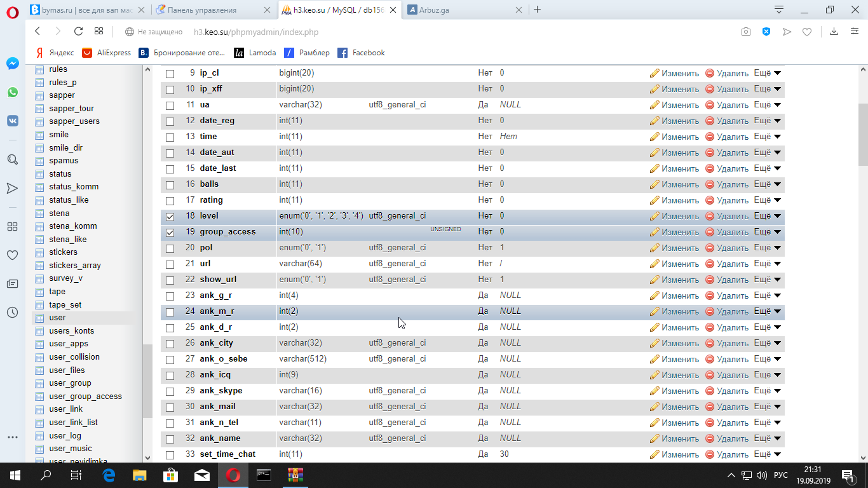Tick the checkbox for ank_city column
868x488 pixels.
[x=170, y=343]
